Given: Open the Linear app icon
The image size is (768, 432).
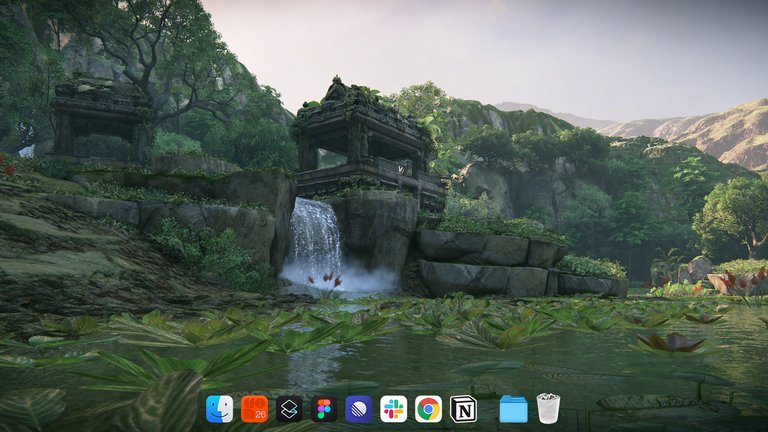Looking at the screenshot, I should 359,409.
